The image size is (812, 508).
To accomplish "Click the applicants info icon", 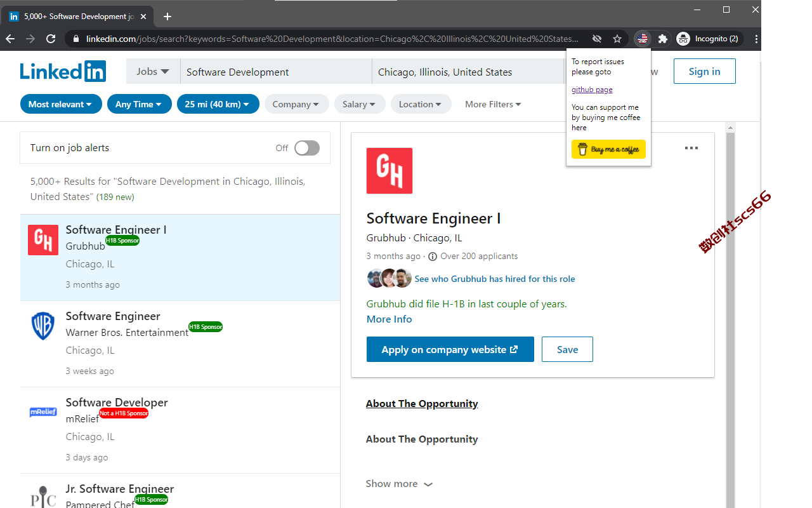I will 433,257.
